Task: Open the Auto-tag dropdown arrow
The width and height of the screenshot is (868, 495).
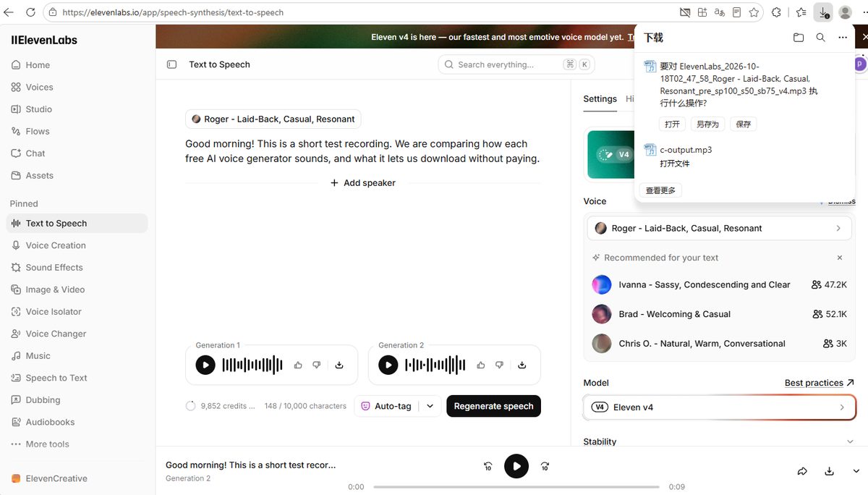Action: 430,406
